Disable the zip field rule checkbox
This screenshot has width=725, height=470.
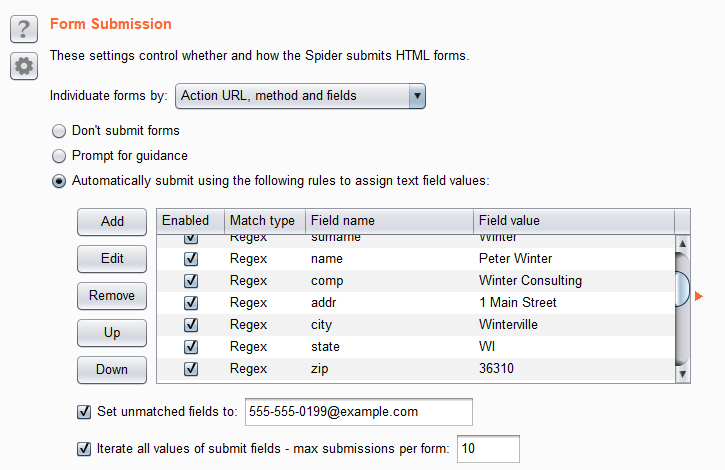pyautogui.click(x=191, y=369)
